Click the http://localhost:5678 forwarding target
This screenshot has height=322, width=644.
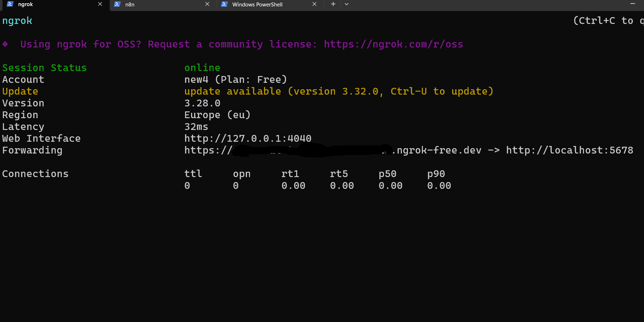coord(570,150)
